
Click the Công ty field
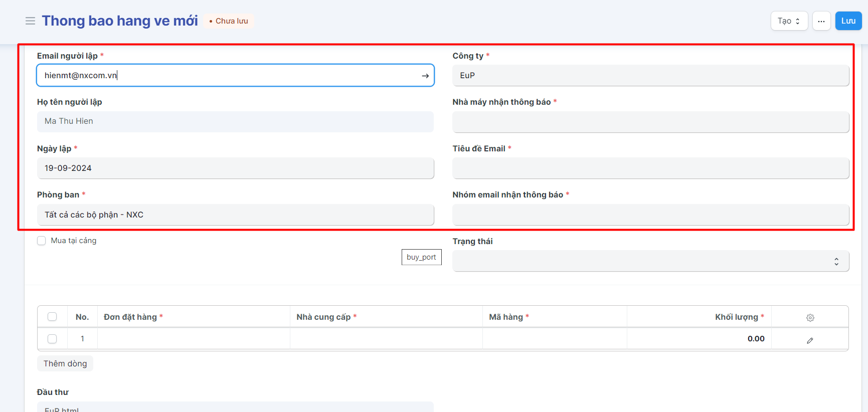650,76
